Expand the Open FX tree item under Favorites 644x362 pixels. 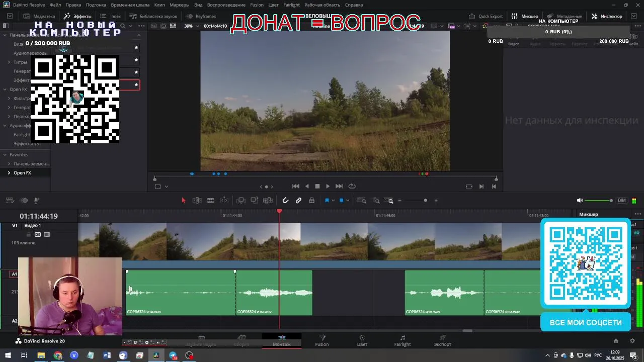(9, 173)
